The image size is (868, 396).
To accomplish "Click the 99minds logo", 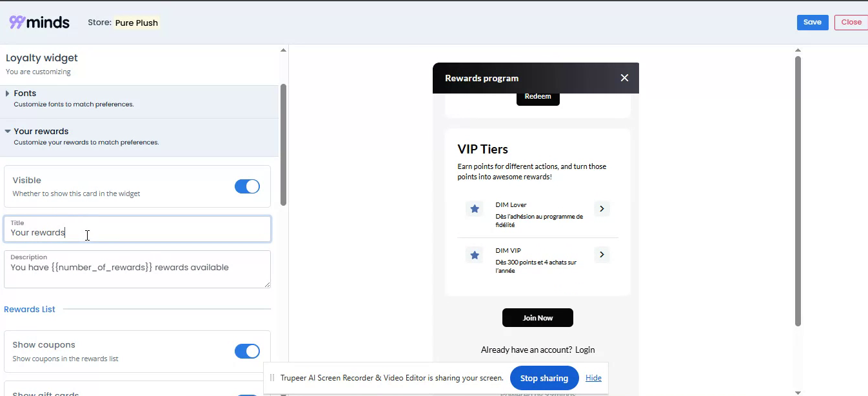I will coord(39,22).
